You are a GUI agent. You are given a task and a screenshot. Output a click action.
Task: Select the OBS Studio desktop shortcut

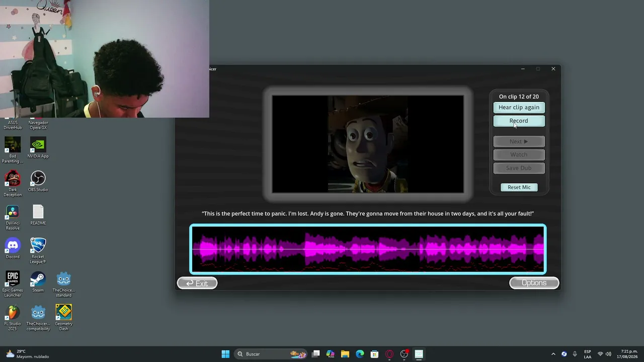point(38,182)
